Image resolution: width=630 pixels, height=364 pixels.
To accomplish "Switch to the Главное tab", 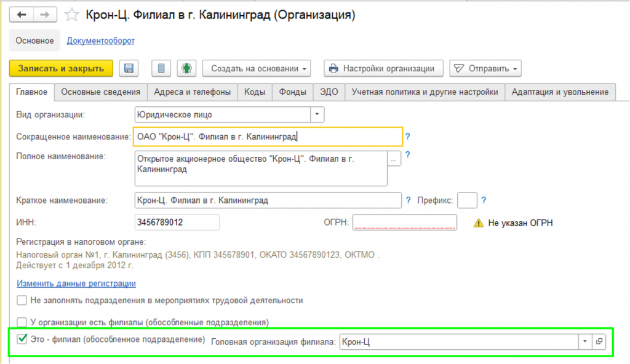I will point(32,92).
